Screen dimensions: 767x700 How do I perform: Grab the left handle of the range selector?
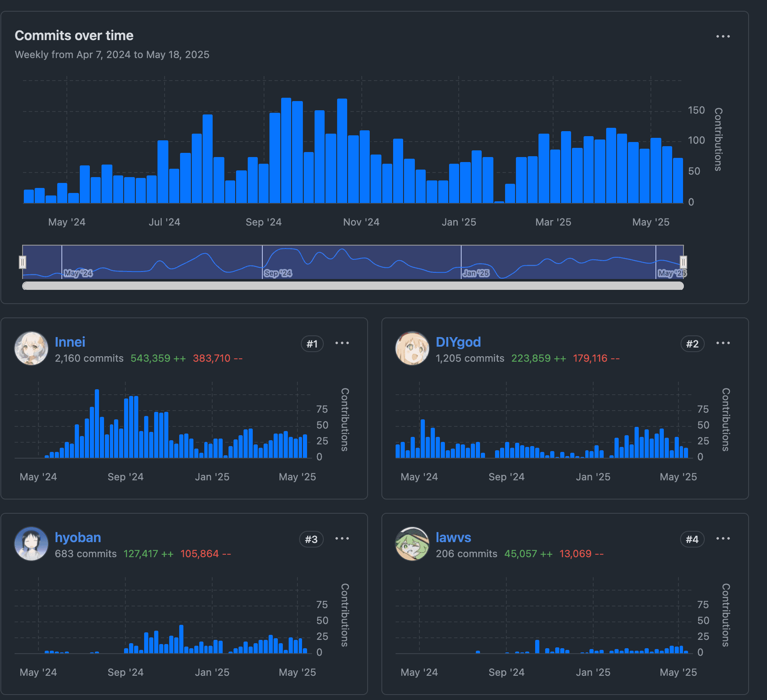pyautogui.click(x=23, y=262)
